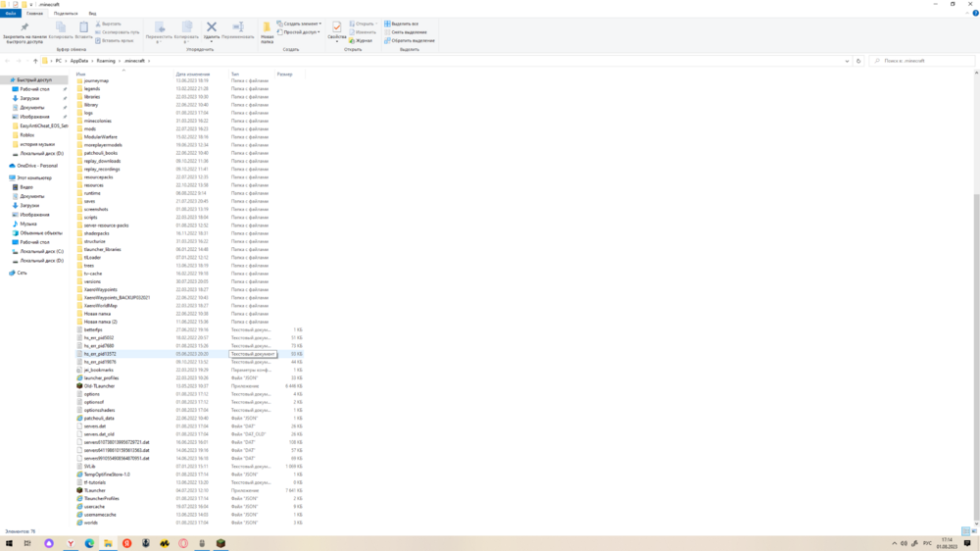980x551 pixels.
Task: Click the file list vertical scrollbar
Action: click(x=976, y=359)
